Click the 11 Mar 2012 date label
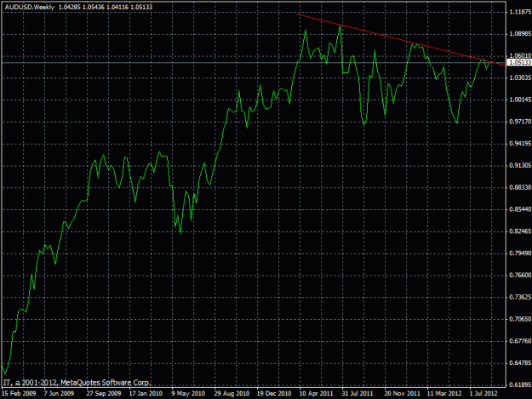Screen dimensions: 532x399 (x=444, y=393)
